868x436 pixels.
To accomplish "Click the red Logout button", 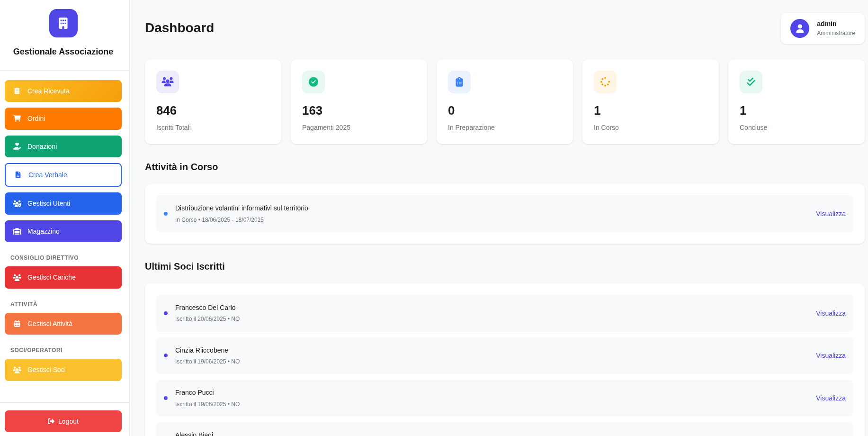I will point(63,421).
